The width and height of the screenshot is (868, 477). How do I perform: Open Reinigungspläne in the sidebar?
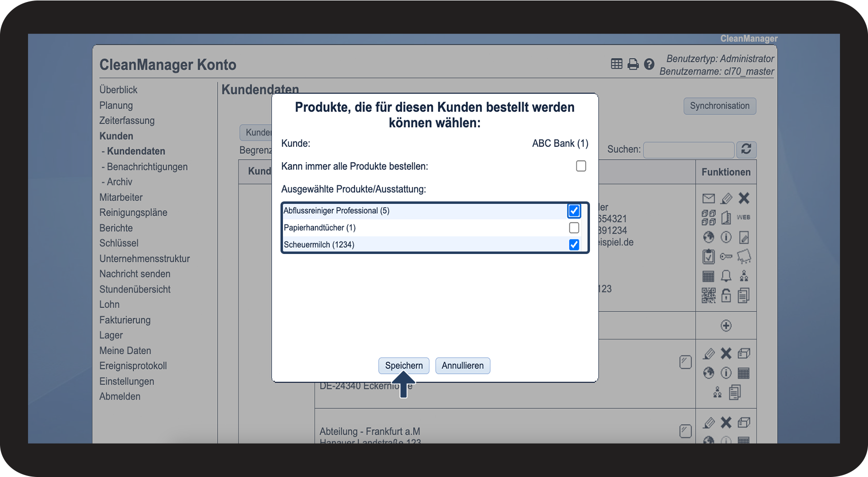(x=133, y=213)
